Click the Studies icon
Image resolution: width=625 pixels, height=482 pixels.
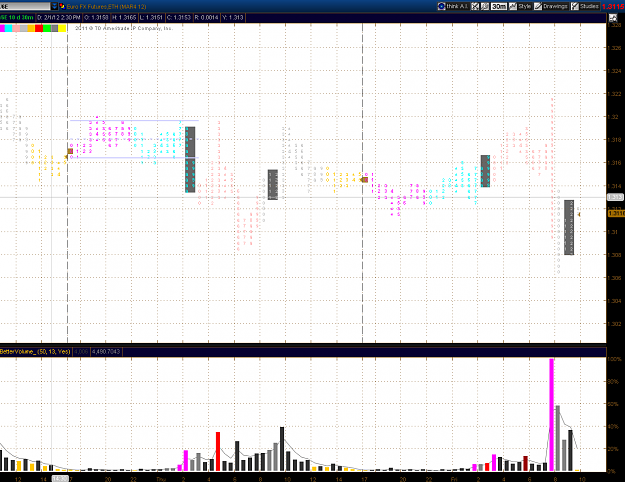tap(575, 6)
